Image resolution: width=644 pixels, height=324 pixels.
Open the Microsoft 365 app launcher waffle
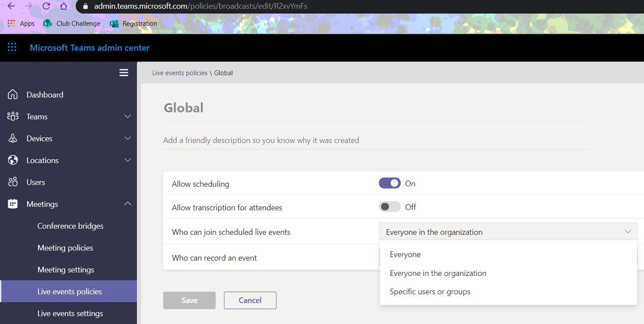click(x=12, y=48)
